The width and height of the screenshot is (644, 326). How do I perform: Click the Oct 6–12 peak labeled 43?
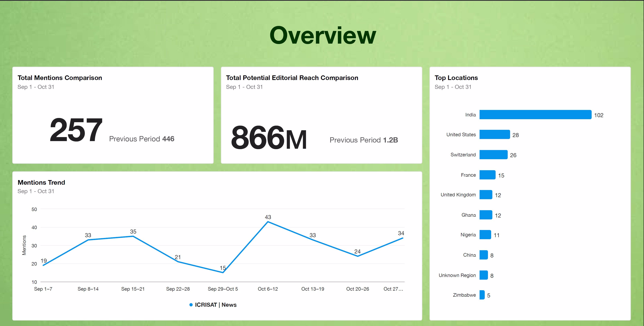tap(268, 222)
